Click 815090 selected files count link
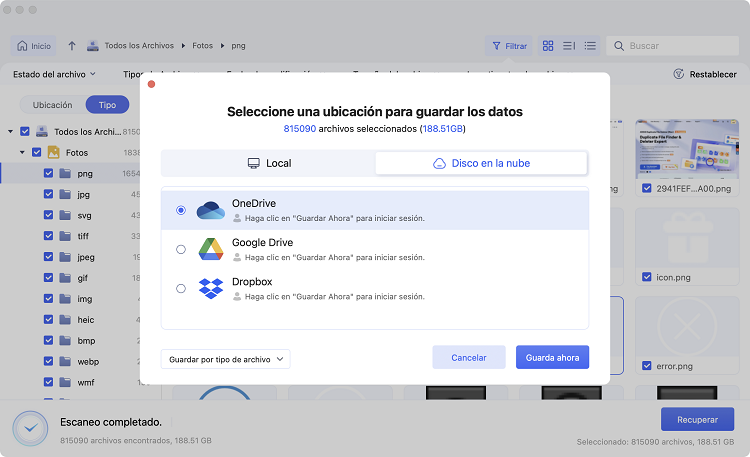The image size is (750, 457). click(299, 129)
